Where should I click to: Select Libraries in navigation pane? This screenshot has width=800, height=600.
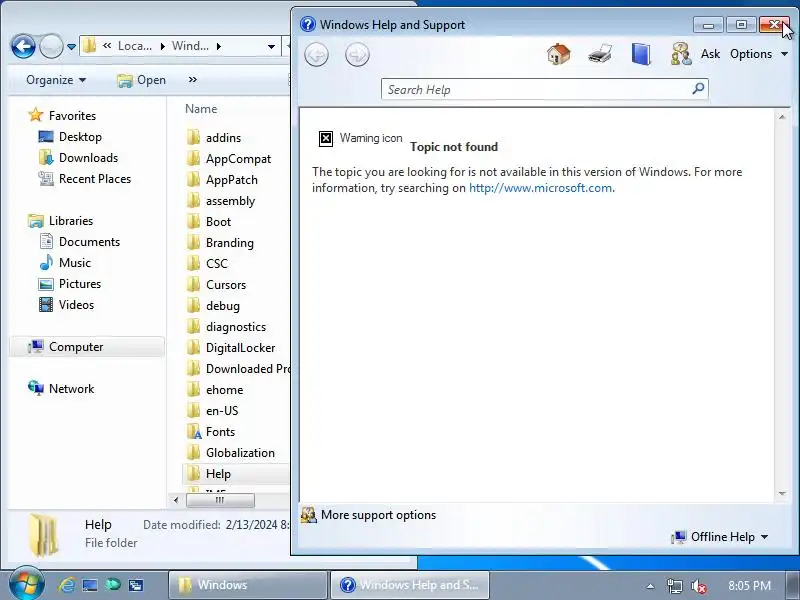click(x=61, y=221)
